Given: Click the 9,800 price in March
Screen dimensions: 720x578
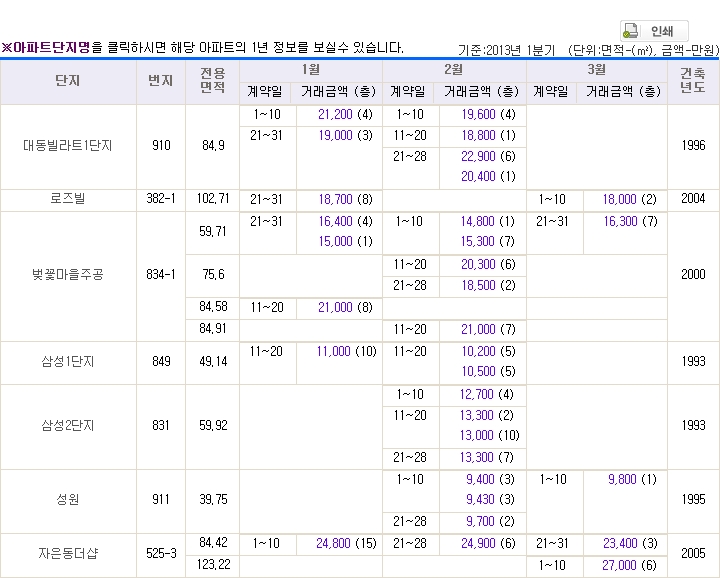Looking at the screenshot, I should (x=622, y=479).
